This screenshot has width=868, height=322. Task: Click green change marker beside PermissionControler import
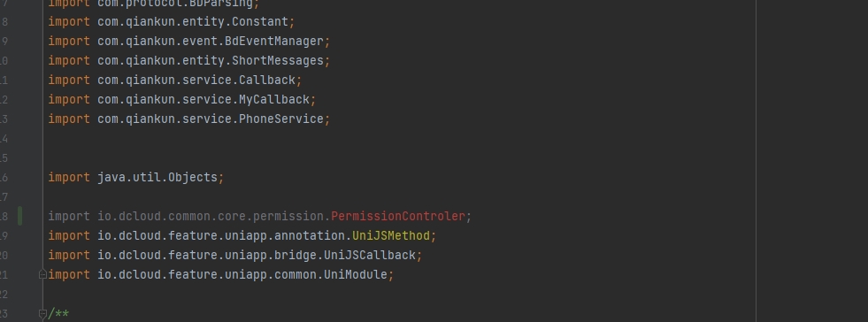pos(20,216)
